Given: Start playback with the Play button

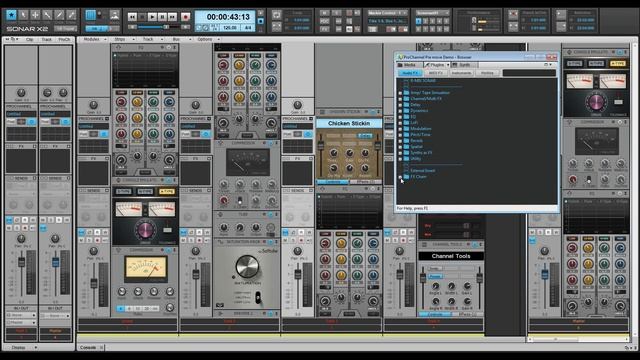Looking at the screenshot, I should click(152, 17).
